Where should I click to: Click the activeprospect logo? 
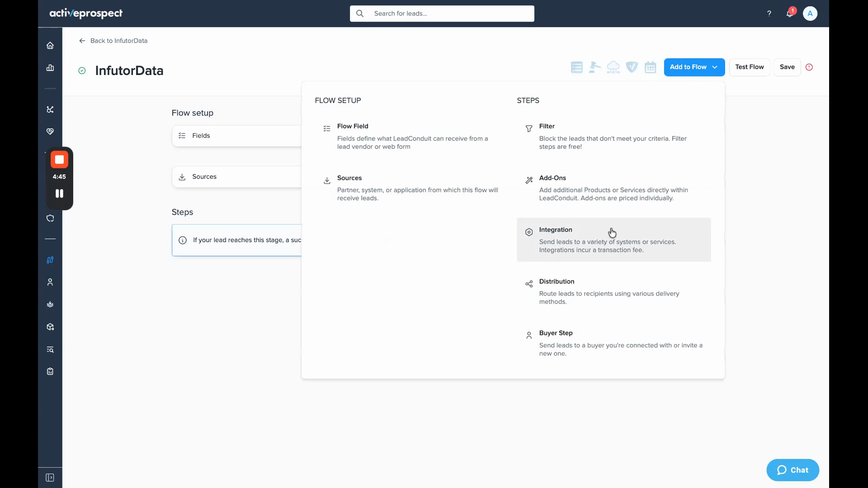point(86,14)
